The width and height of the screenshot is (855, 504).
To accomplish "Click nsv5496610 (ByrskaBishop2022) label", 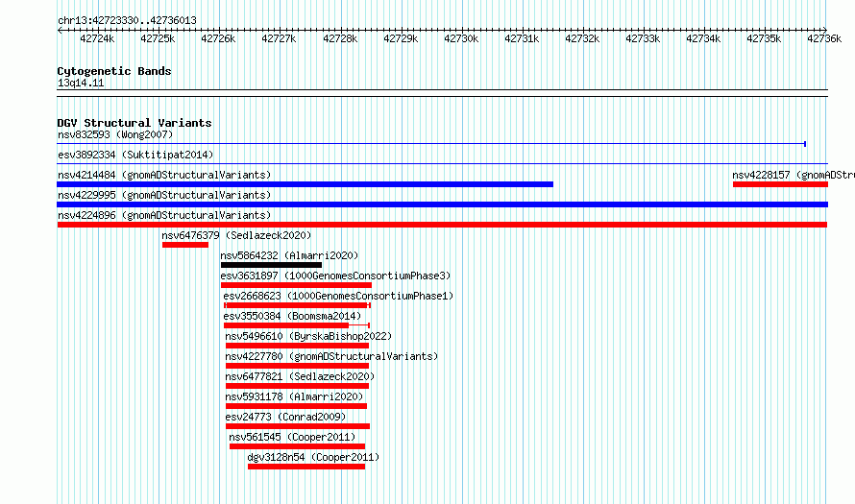I will (308, 336).
